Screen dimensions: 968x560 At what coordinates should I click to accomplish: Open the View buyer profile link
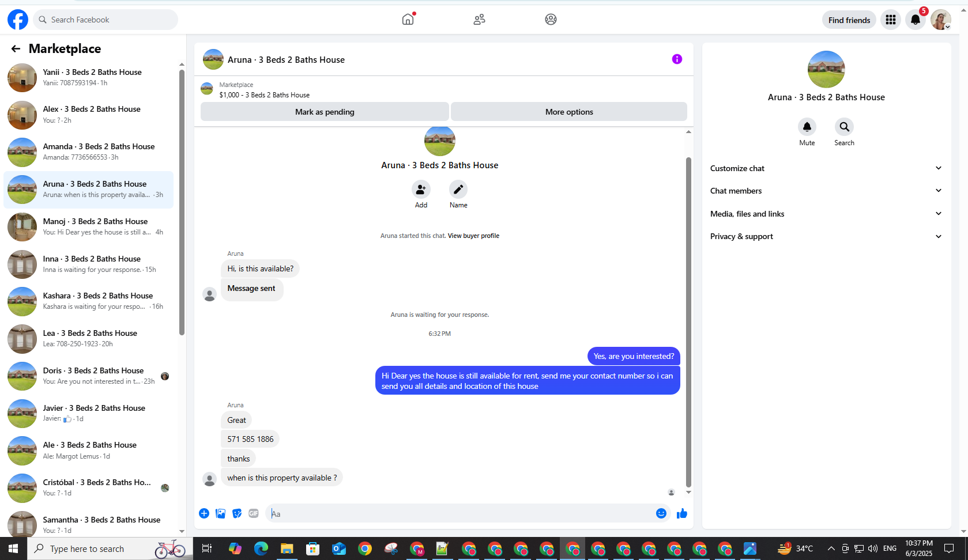click(473, 236)
